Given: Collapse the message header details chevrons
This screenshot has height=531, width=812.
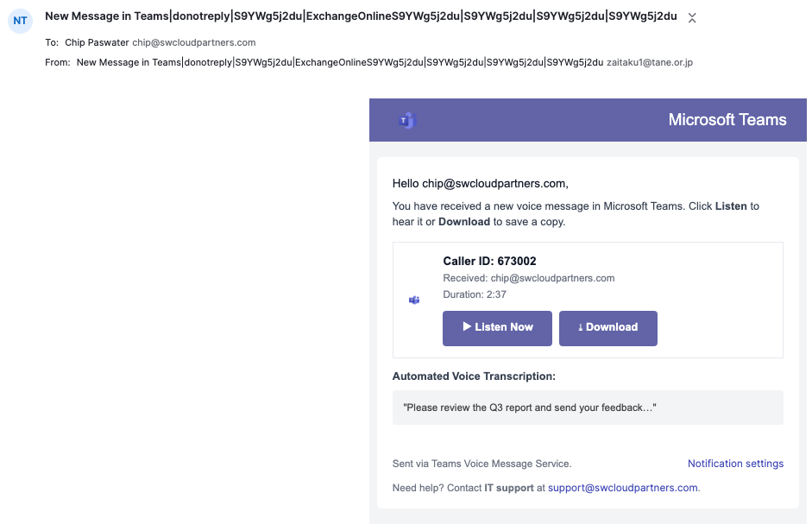Looking at the screenshot, I should pyautogui.click(x=691, y=17).
